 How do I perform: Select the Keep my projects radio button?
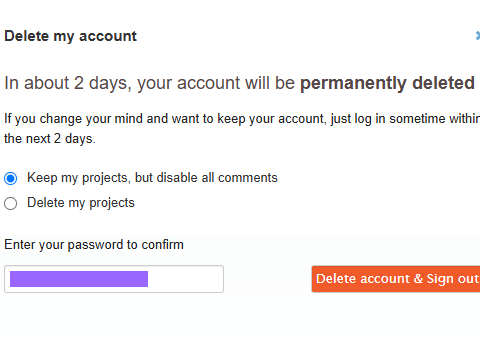tap(11, 178)
